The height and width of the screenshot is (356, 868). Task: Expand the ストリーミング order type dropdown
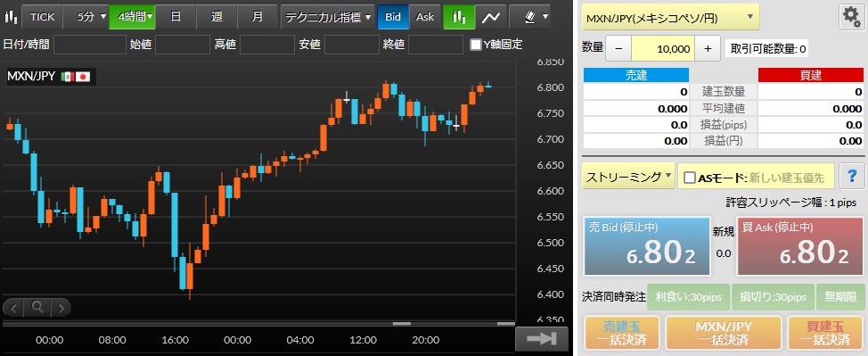tap(627, 177)
